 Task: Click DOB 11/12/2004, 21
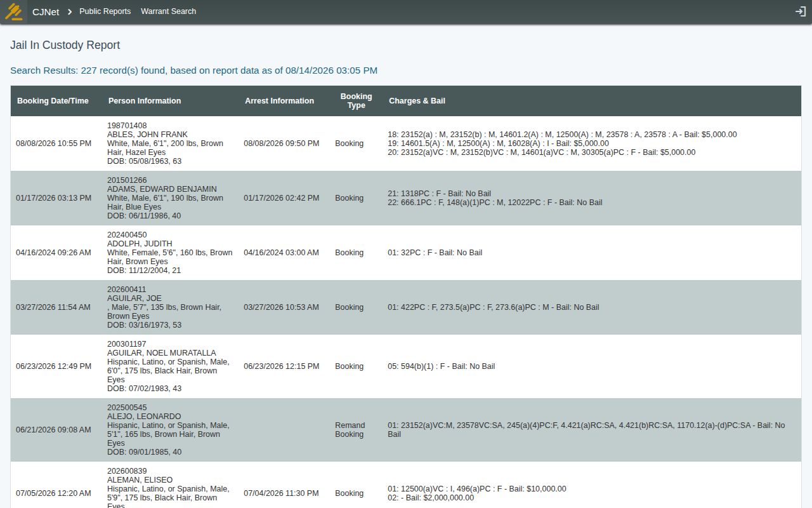[x=144, y=271]
